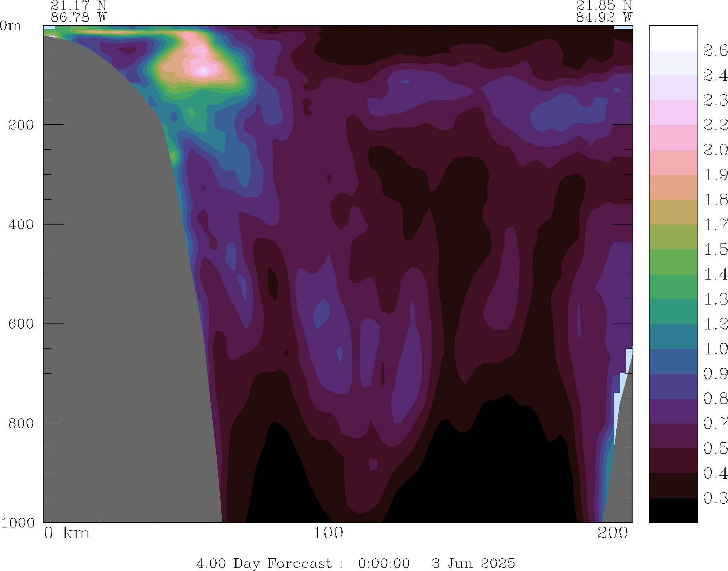Click the 84.92 W end longitude label
Viewport: 728px width, 571px height.
point(604,17)
